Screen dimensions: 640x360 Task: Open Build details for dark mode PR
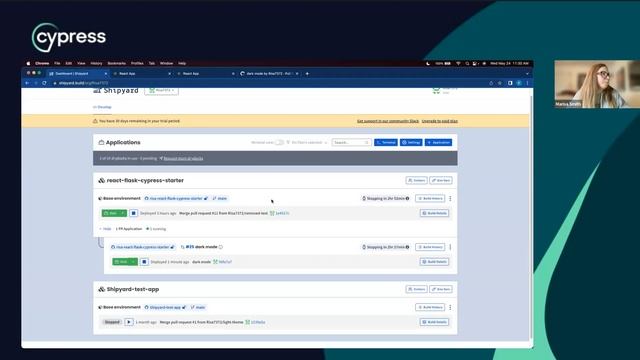pyautogui.click(x=435, y=262)
